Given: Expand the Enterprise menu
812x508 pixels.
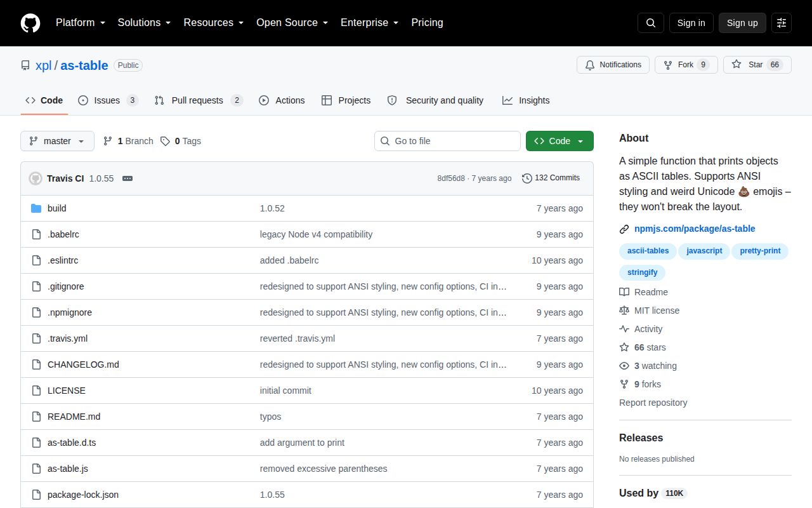Looking at the screenshot, I should coord(369,23).
